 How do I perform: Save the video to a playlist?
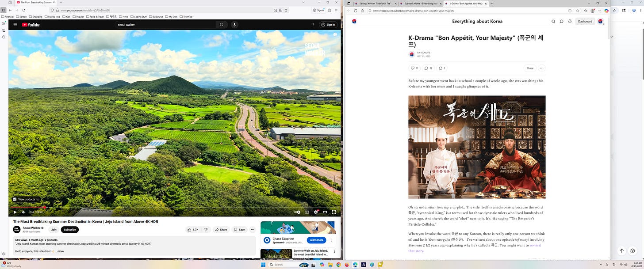[x=239, y=230]
